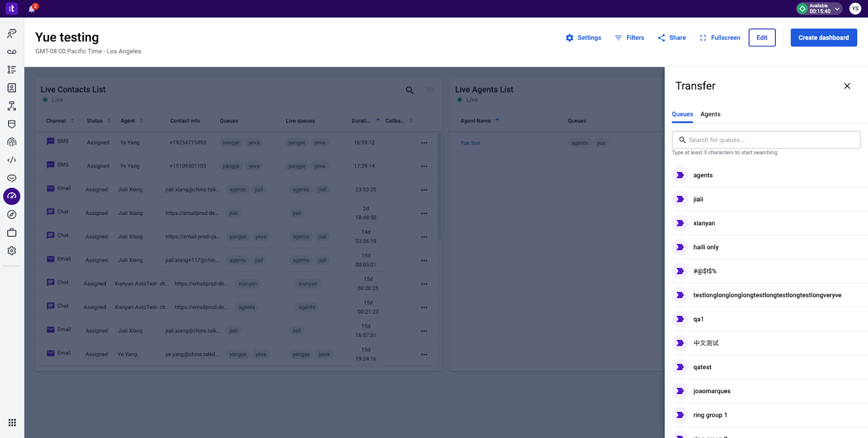Select the testlonglonglong queue
868x438 pixels.
766,295
